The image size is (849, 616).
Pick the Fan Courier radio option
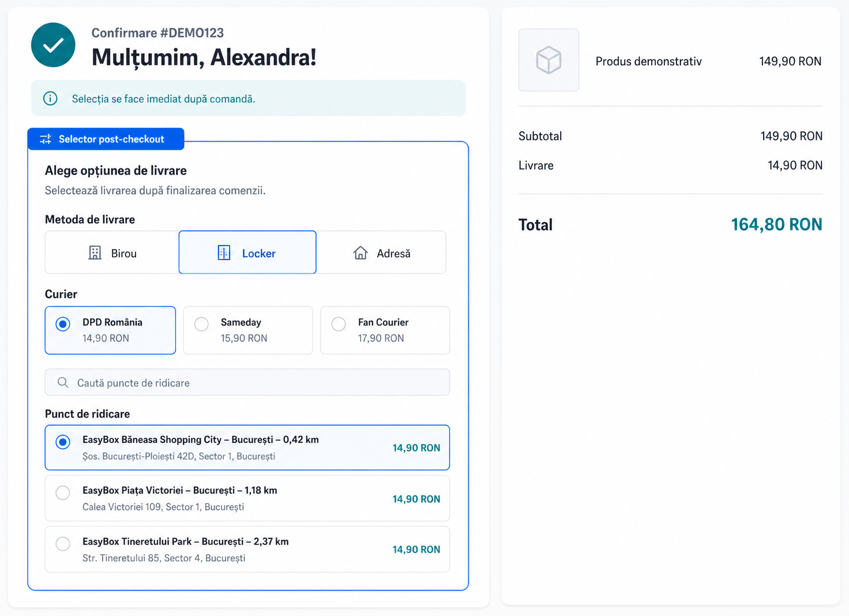point(339,324)
